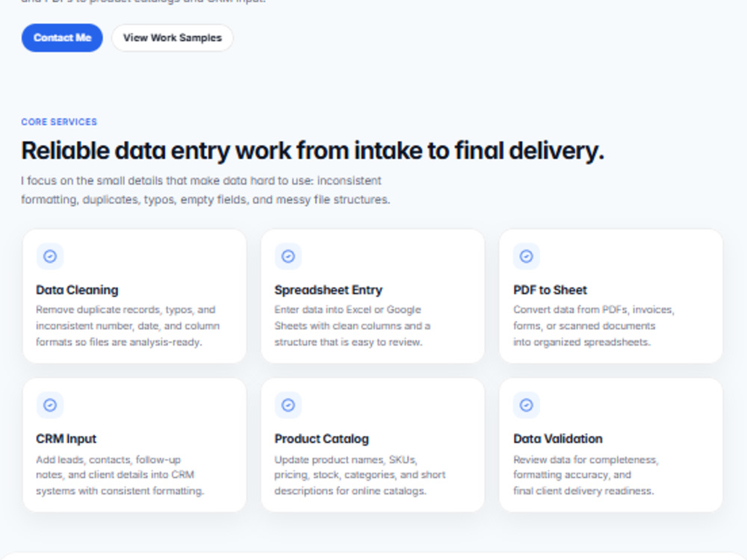The height and width of the screenshot is (560, 747).
Task: Click the Data Cleaning check icon
Action: point(50,256)
